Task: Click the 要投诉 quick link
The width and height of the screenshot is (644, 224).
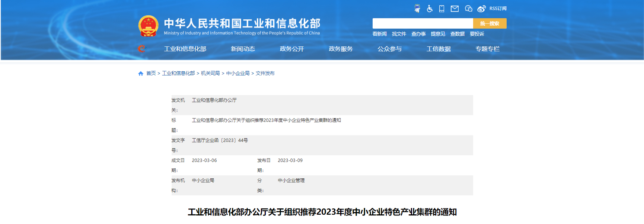Action: 477,34
